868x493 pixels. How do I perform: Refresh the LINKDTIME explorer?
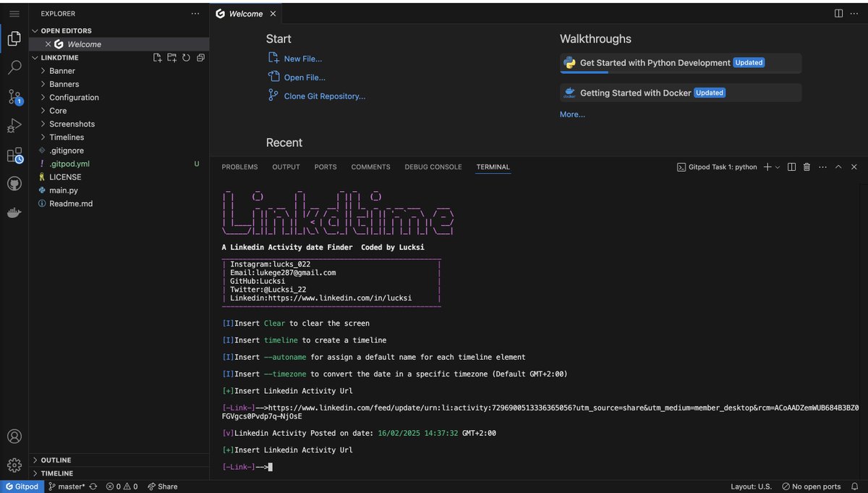coord(186,58)
